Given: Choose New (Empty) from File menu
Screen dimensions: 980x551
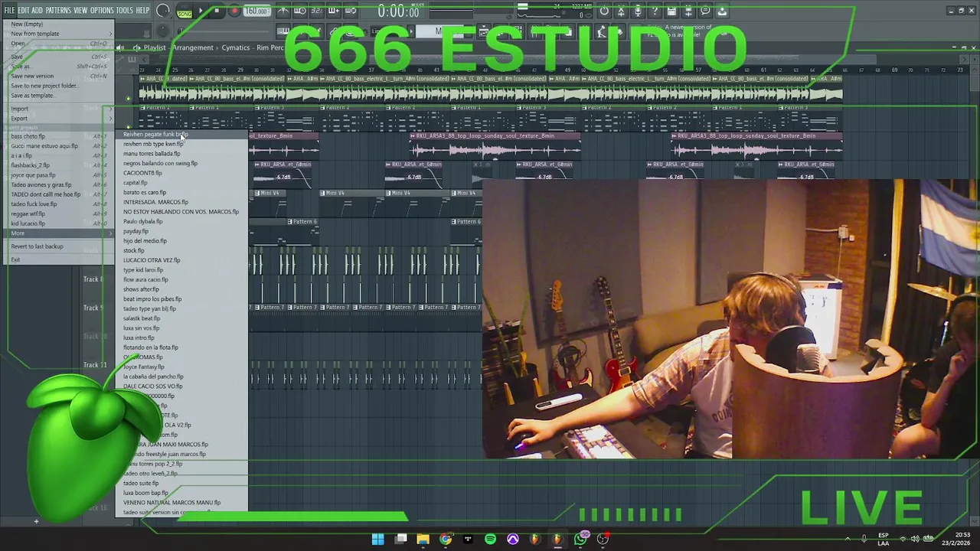Looking at the screenshot, I should tap(58, 24).
